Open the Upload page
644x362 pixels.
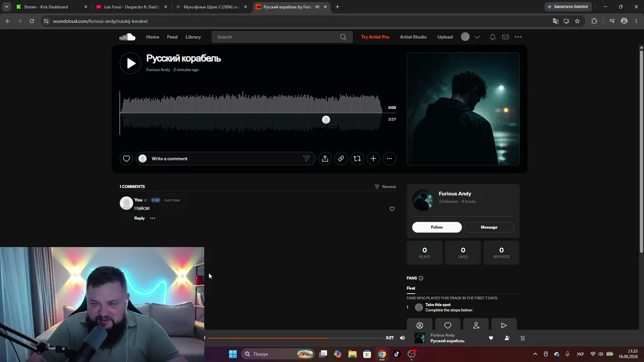point(445,37)
